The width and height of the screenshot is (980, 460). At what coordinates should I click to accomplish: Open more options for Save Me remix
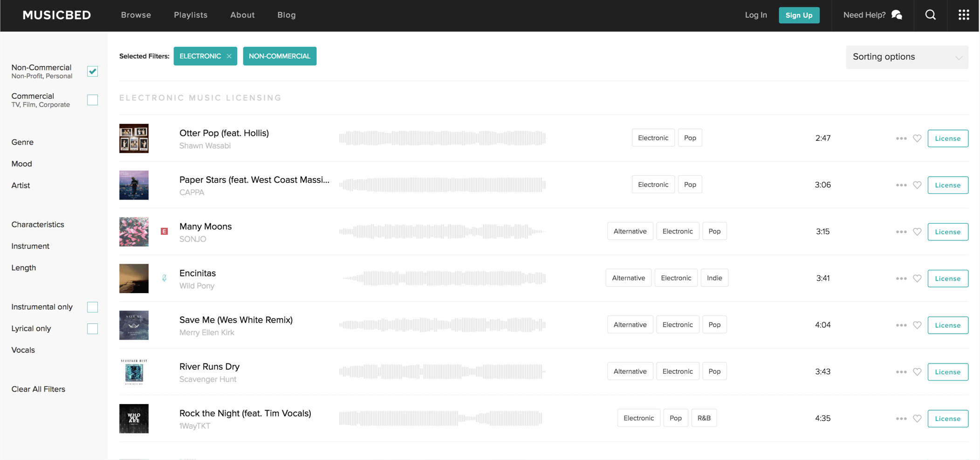pos(901,325)
